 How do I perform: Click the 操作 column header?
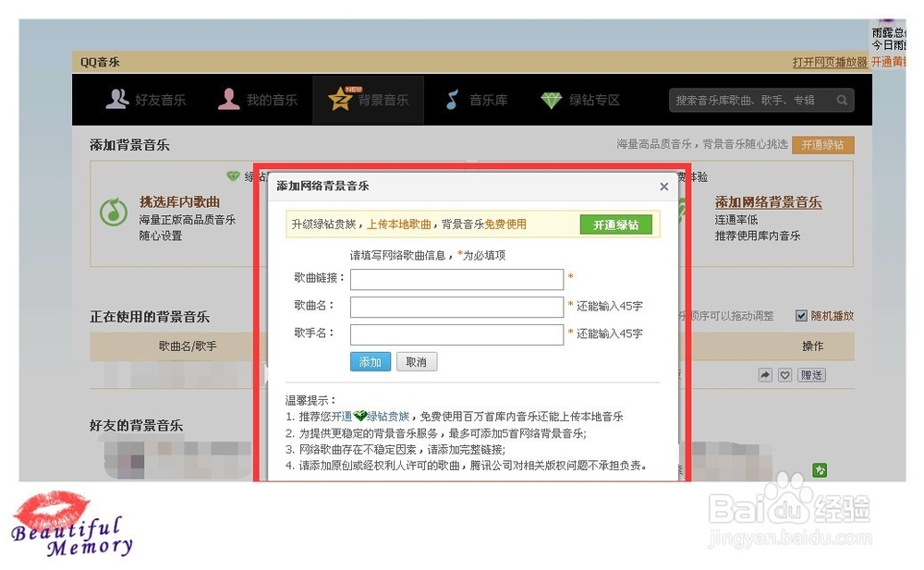point(812,346)
